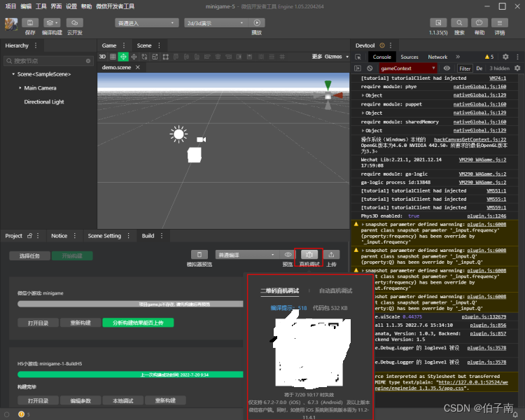Click the Project panel lock icon
525x420 pixels.
tap(29, 236)
